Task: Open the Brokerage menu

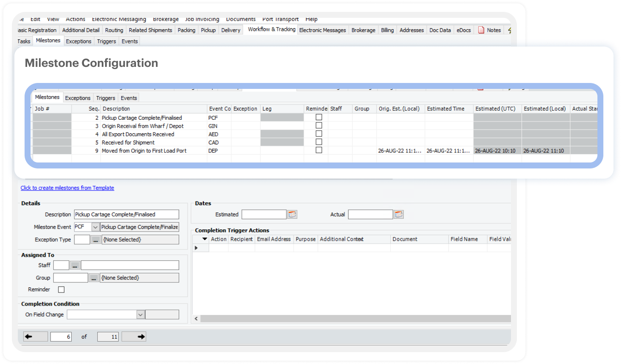Action: 166,19
